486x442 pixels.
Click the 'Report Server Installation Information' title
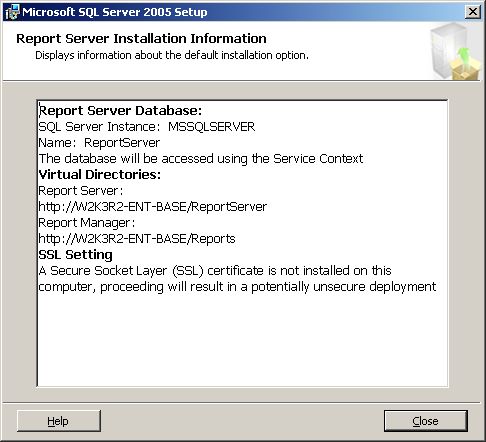coord(141,39)
